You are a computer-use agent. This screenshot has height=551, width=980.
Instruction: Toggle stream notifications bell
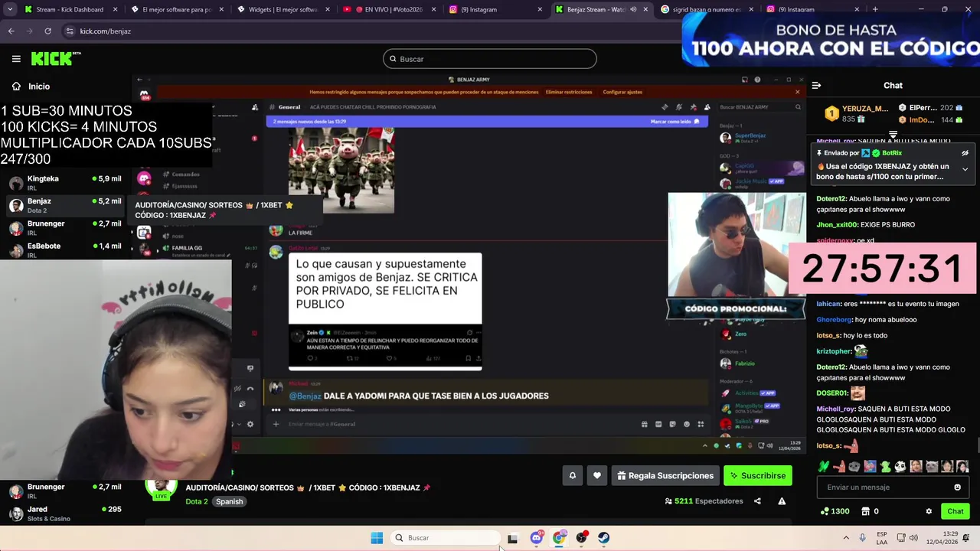tap(572, 475)
